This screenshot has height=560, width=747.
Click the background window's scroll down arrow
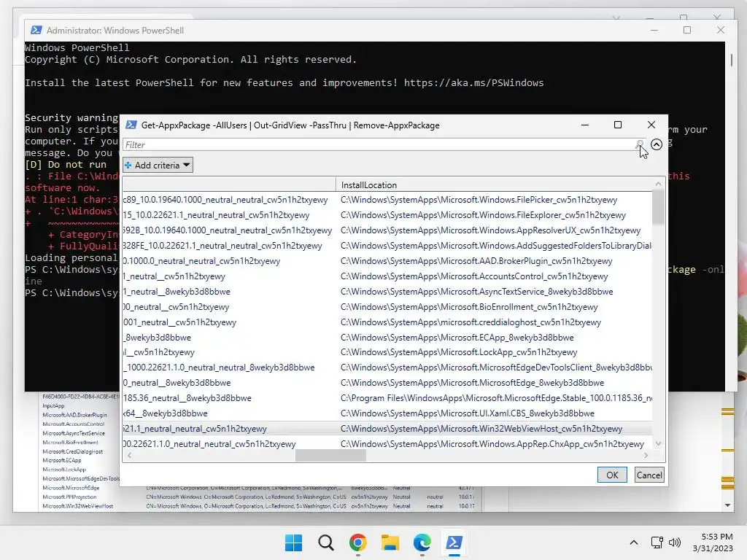[727, 505]
